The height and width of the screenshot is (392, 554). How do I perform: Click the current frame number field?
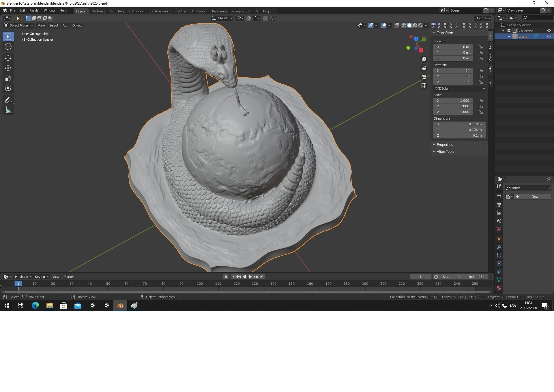pos(421,277)
